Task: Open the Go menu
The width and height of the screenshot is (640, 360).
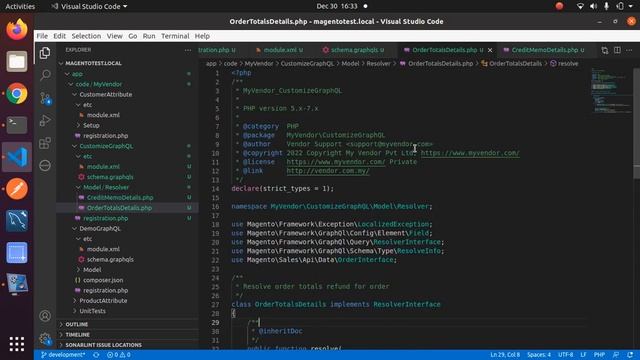Action: pyautogui.click(x=133, y=36)
